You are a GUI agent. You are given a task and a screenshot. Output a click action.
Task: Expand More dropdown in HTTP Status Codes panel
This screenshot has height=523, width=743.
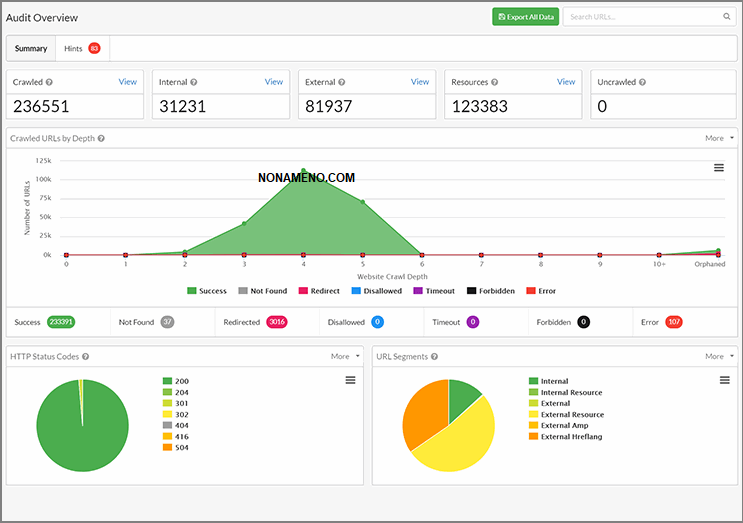[x=344, y=356]
